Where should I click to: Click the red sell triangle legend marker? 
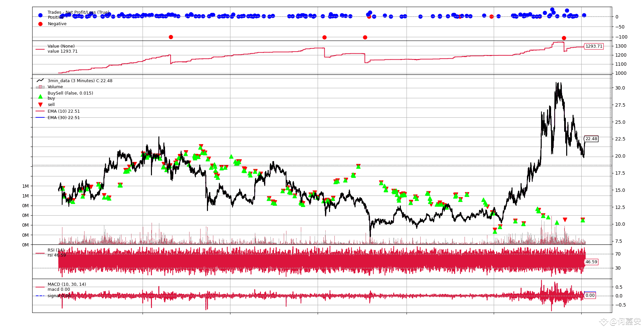[x=40, y=105]
